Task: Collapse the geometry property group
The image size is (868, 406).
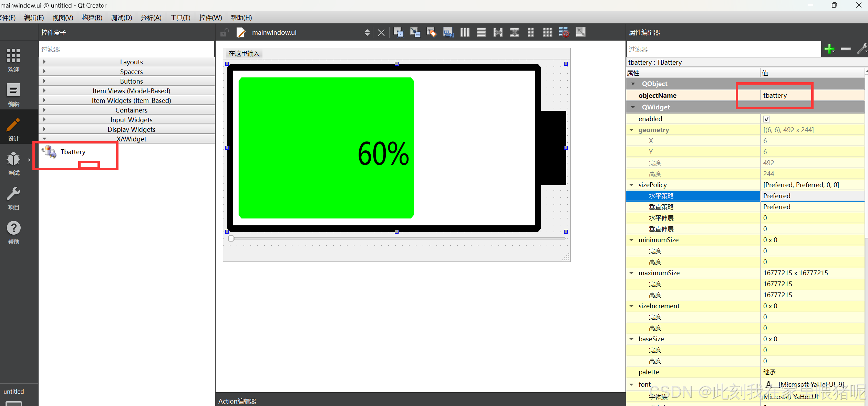Action: (x=631, y=130)
